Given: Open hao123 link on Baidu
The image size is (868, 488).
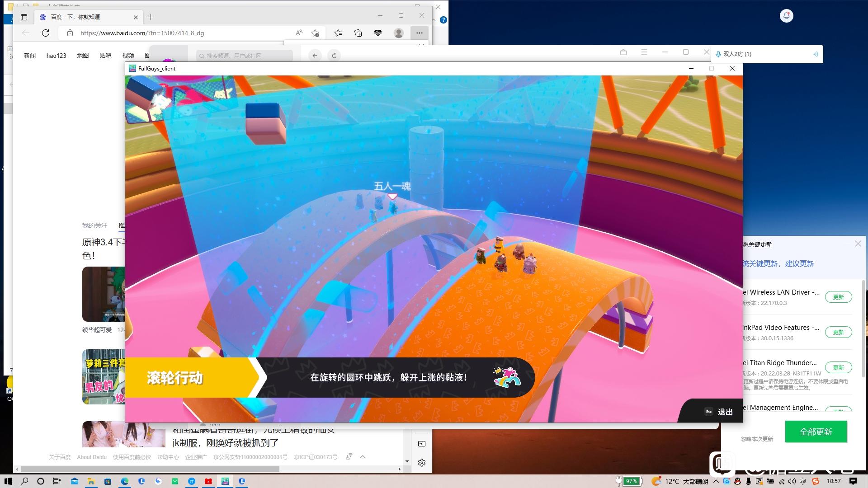Looking at the screenshot, I should [57, 56].
